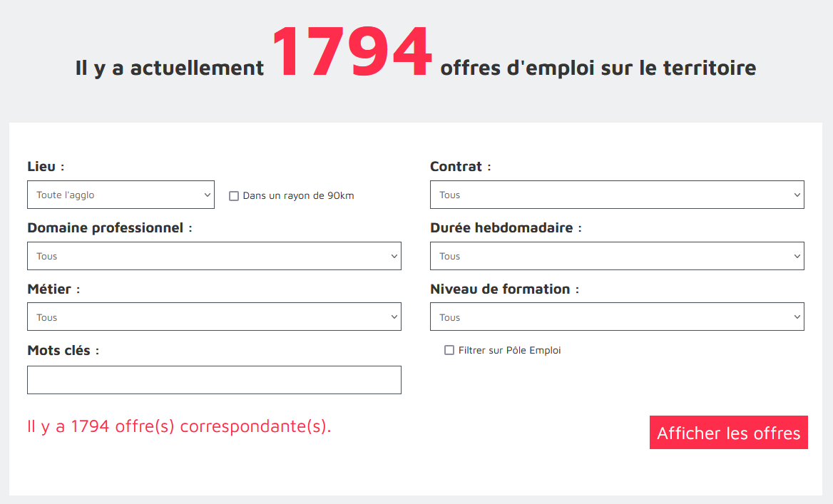Open the Niveau de formation dropdown
The width and height of the screenshot is (833, 504).
point(617,317)
